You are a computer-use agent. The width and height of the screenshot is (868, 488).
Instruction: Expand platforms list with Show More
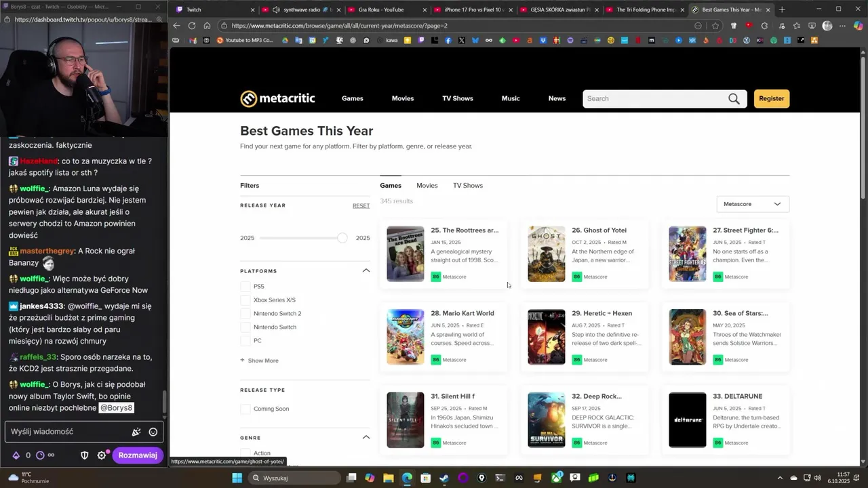point(260,361)
